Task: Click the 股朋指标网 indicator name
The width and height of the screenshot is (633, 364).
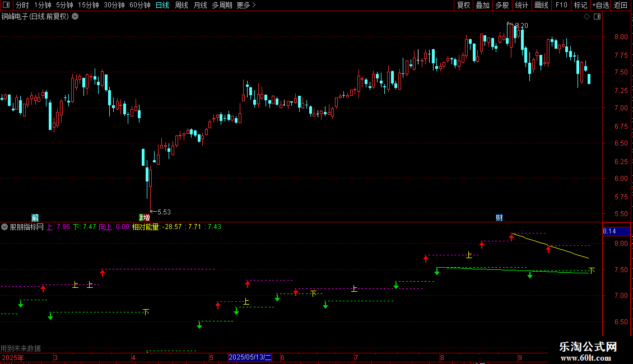Action: tap(27, 227)
